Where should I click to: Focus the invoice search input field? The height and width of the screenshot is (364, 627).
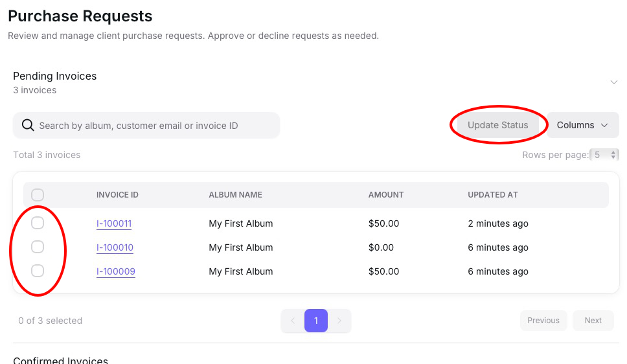pyautogui.click(x=155, y=126)
